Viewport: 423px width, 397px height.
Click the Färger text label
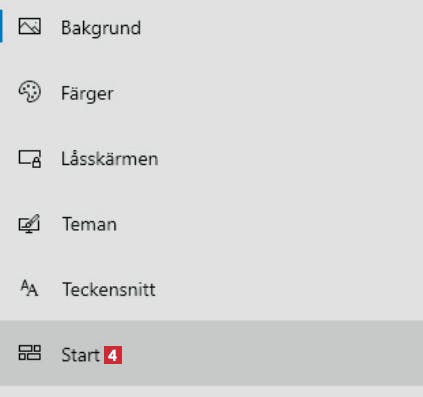(87, 94)
